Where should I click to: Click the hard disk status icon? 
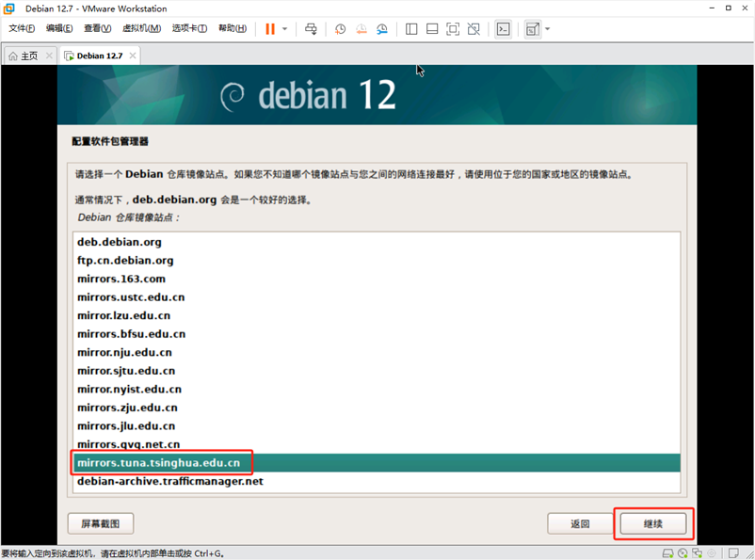(667, 553)
